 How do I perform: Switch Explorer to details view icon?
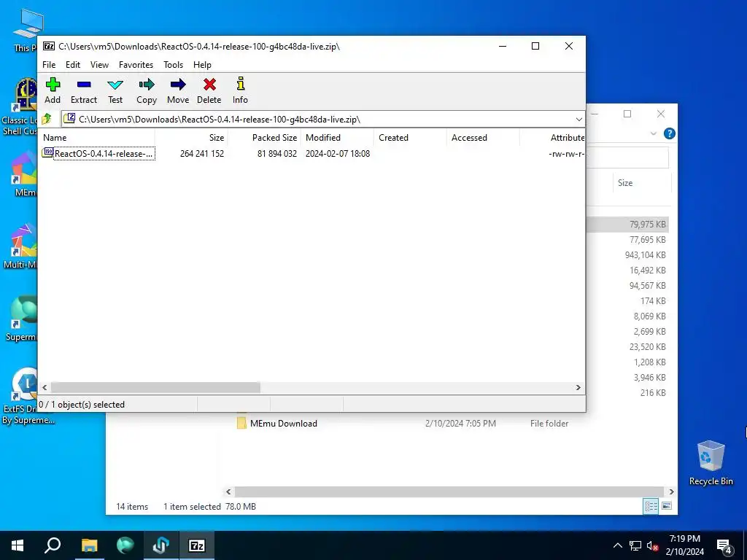pyautogui.click(x=651, y=506)
